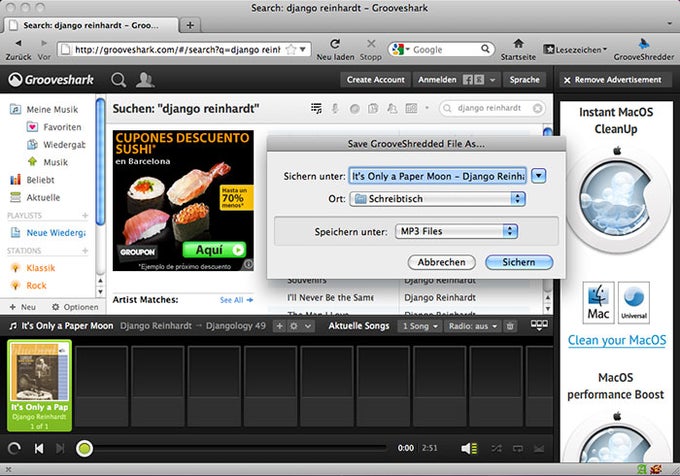Click the events filter icon in search toolbar
The image size is (680, 476).
411,108
